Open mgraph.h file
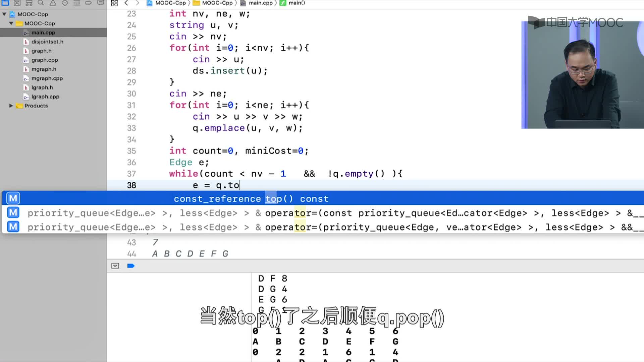 (x=44, y=69)
